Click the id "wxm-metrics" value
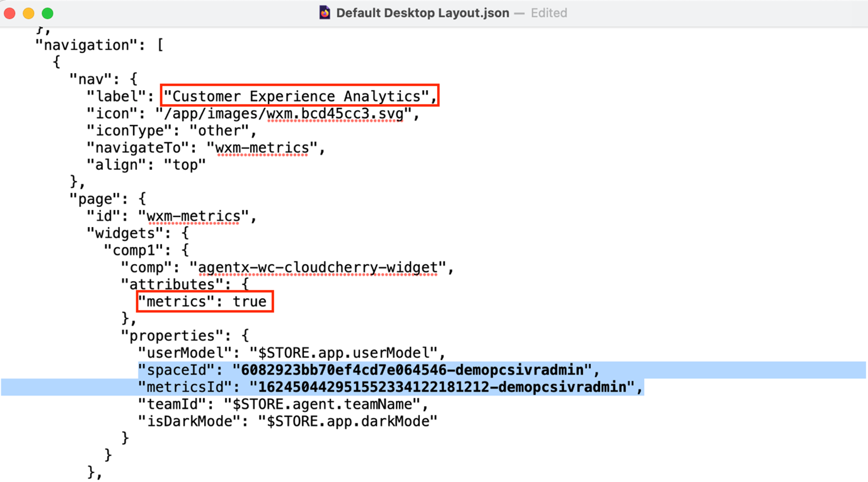The width and height of the screenshot is (868, 482). tap(193, 216)
